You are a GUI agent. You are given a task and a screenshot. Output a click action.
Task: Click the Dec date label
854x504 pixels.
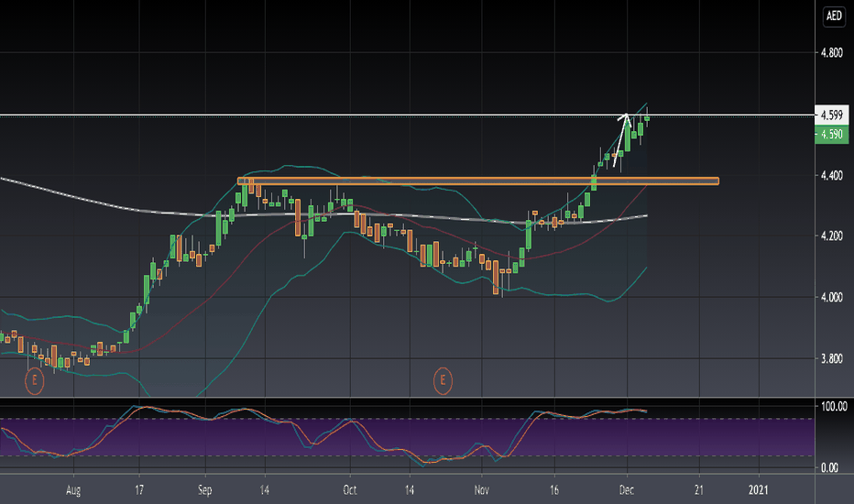(x=627, y=490)
